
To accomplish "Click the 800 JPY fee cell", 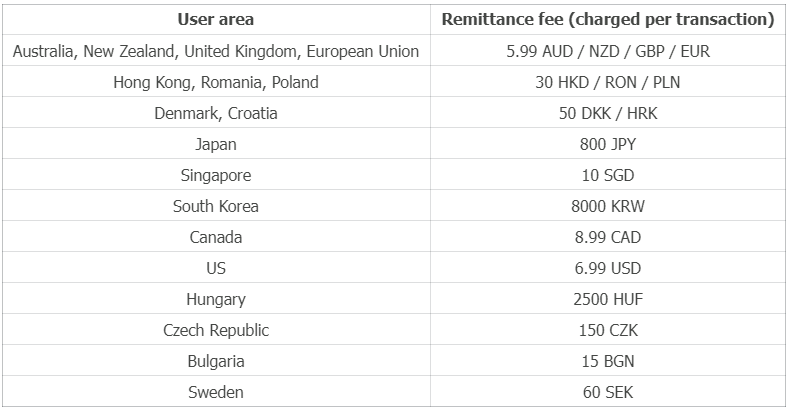I will coord(608,144).
